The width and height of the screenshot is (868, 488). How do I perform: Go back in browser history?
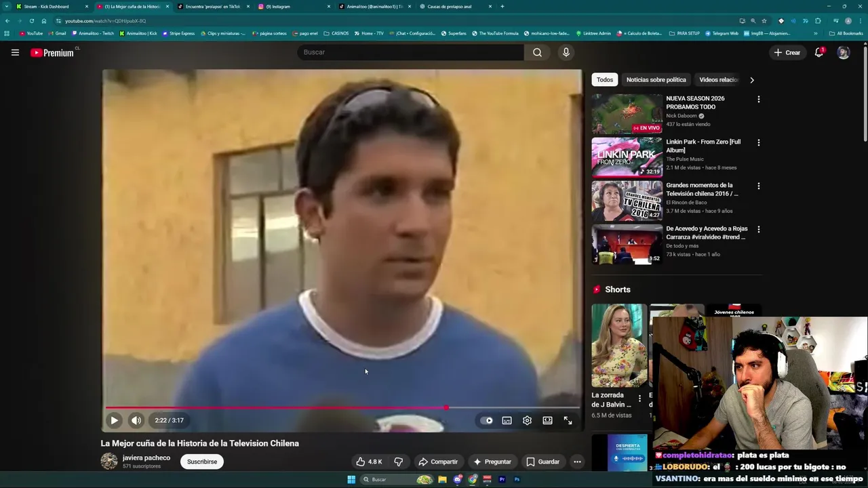point(7,21)
